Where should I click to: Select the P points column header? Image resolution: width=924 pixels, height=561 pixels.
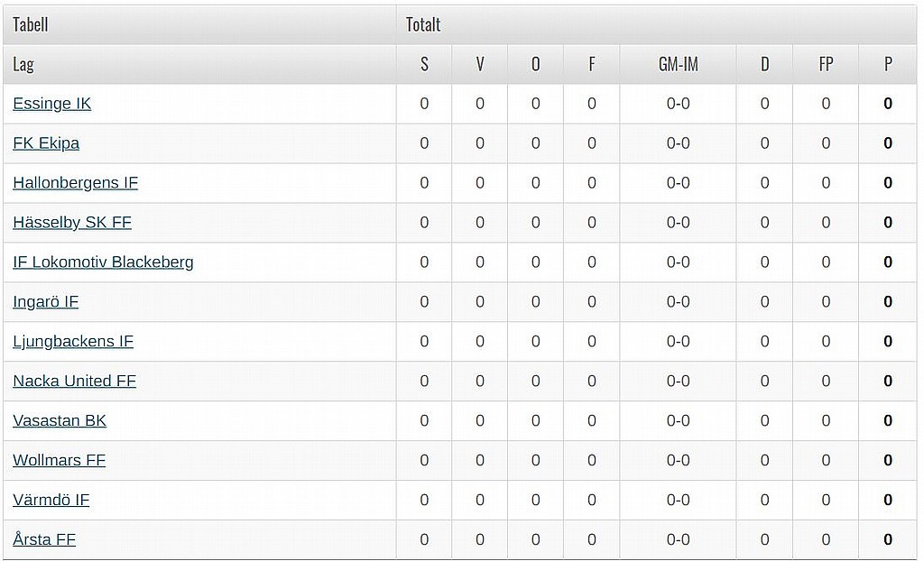click(x=888, y=64)
